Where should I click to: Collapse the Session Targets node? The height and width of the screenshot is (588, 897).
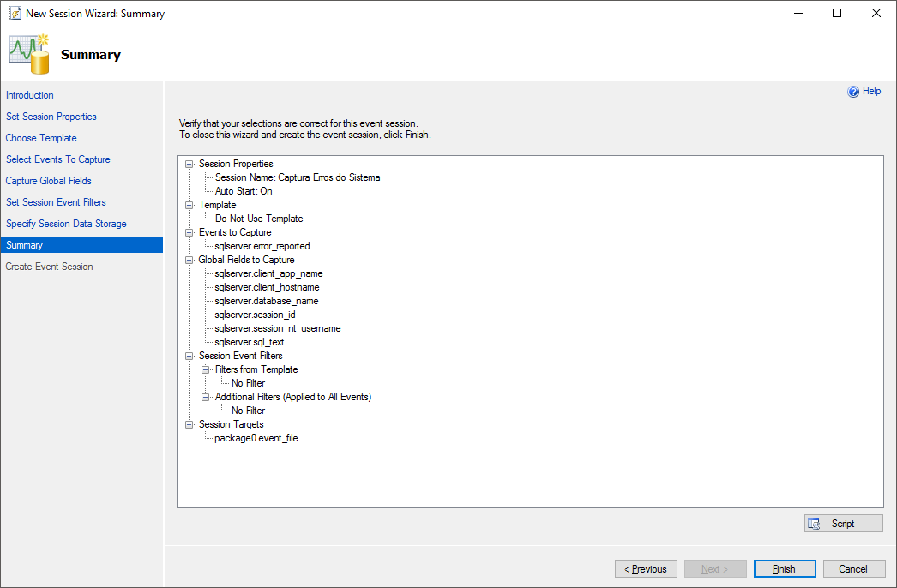click(190, 424)
